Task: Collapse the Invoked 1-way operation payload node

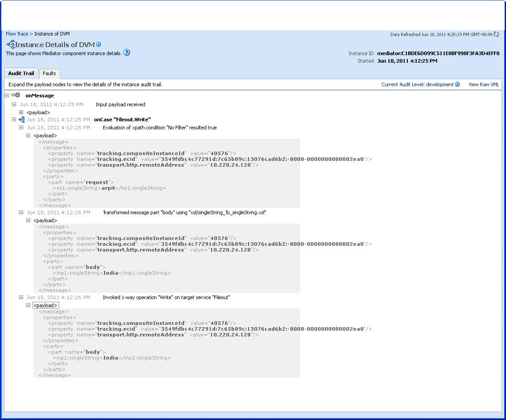Action: (x=28, y=305)
